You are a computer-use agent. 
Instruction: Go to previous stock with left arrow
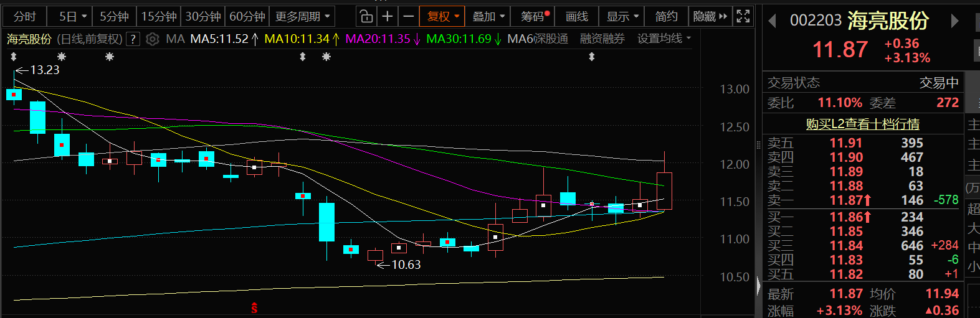(x=773, y=21)
